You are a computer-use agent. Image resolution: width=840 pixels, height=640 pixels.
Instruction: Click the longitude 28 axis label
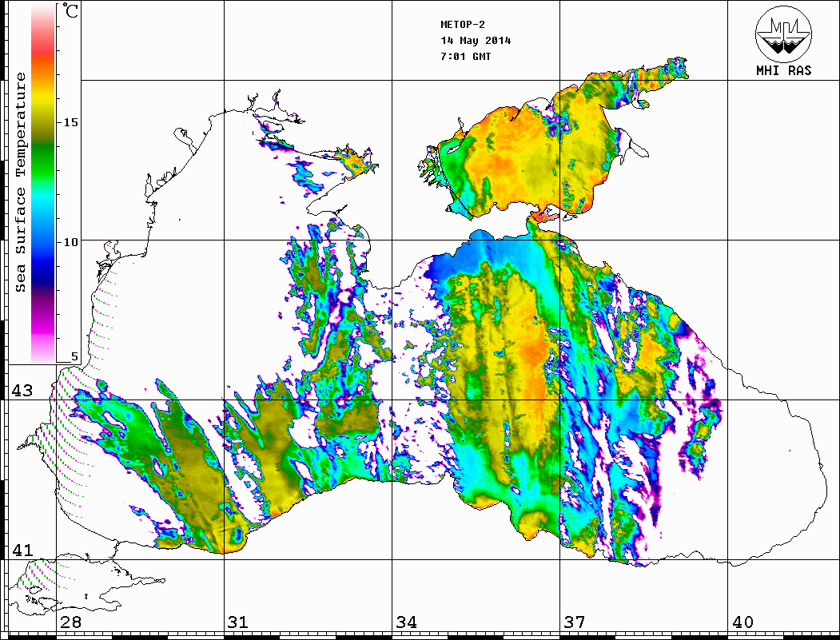click(x=70, y=622)
